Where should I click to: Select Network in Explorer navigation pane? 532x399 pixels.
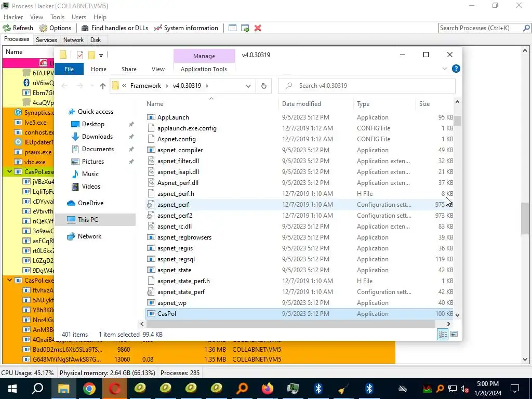click(89, 236)
